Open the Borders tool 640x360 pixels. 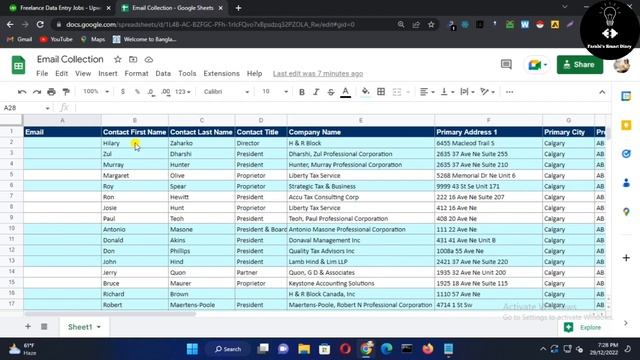pyautogui.click(x=381, y=92)
